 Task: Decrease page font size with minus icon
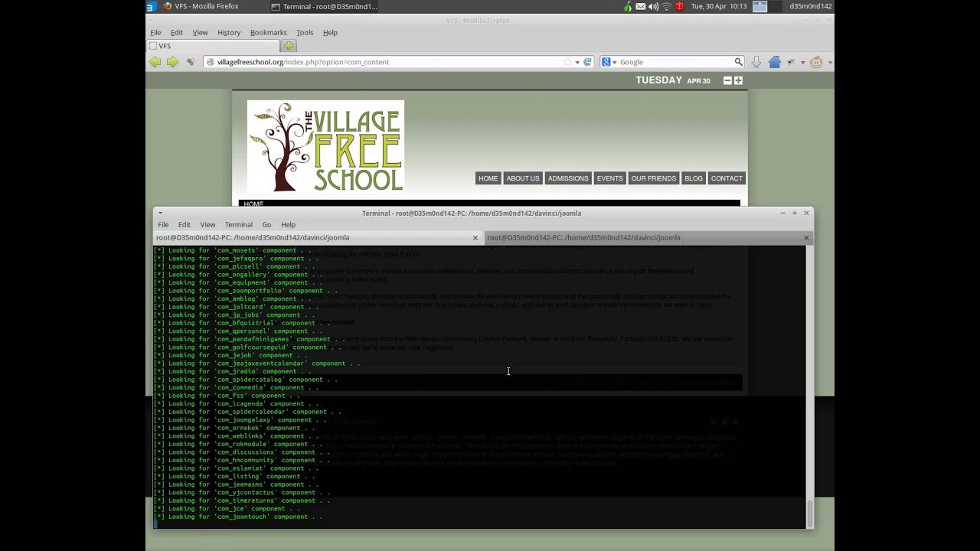[727, 80]
